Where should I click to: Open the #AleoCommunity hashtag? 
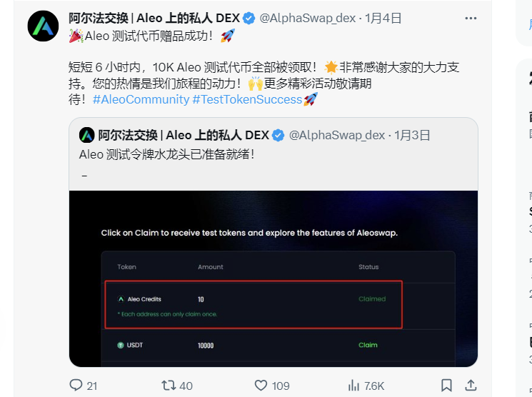[x=141, y=99]
